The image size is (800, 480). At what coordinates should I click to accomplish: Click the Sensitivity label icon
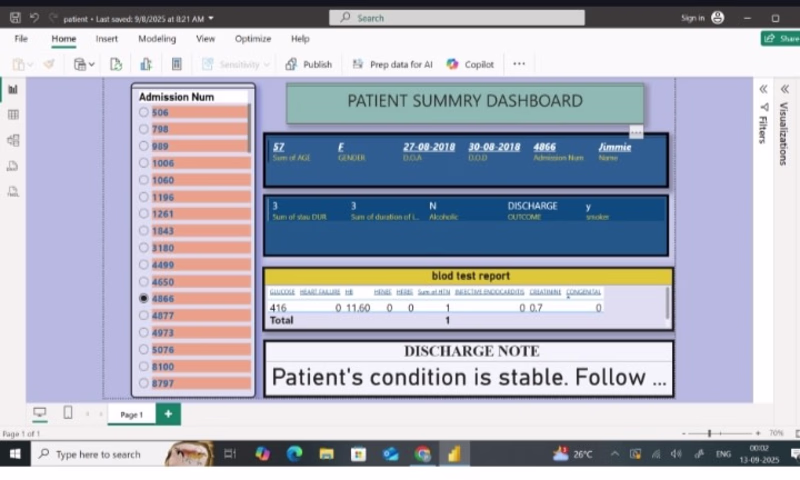[208, 64]
